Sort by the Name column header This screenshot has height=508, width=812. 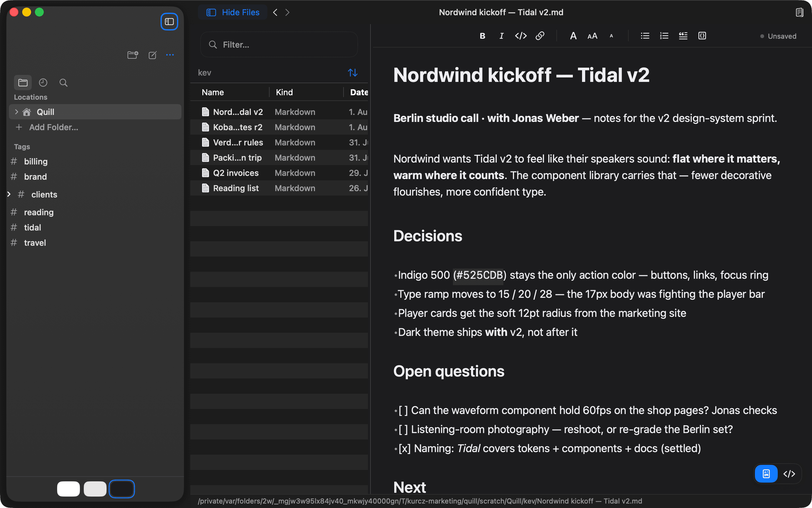[213, 92]
